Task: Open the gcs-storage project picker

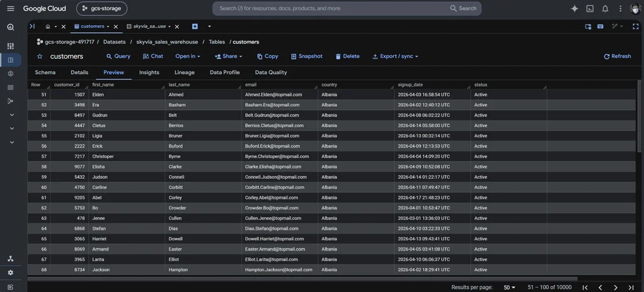Action: click(x=102, y=9)
